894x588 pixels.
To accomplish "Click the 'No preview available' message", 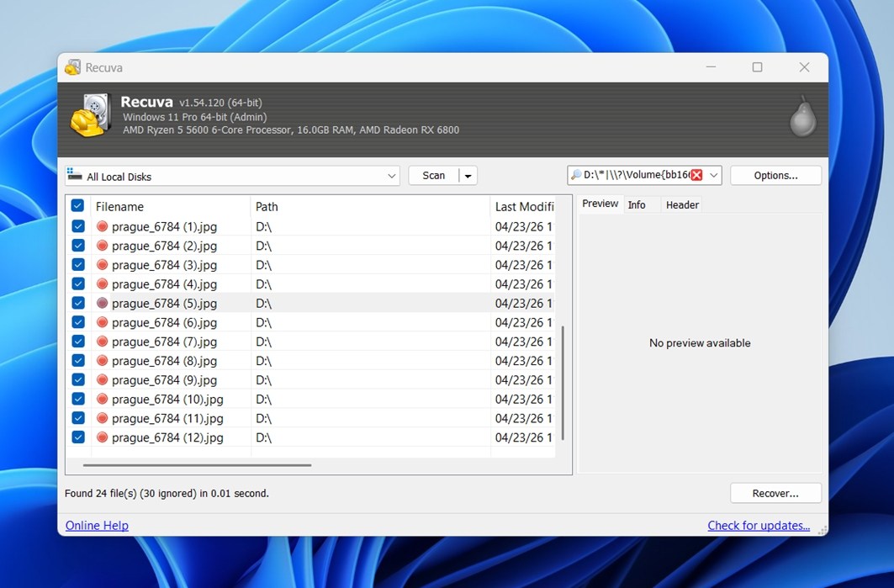I will (700, 342).
